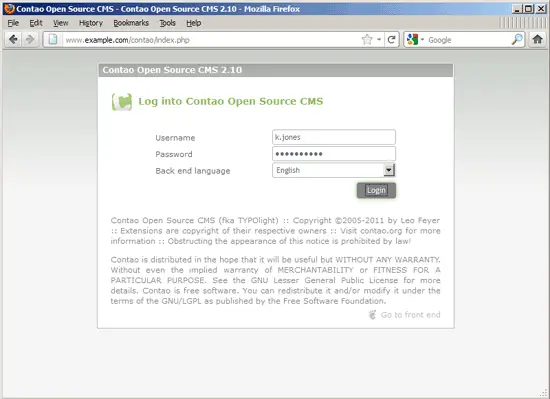Click the page identity icon in address bar

tap(53, 40)
